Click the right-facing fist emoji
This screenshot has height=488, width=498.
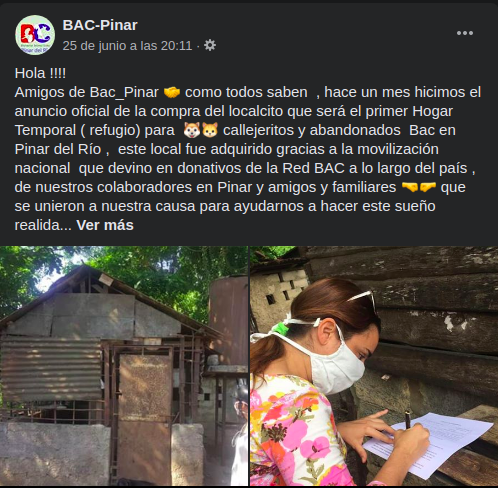pos(410,187)
